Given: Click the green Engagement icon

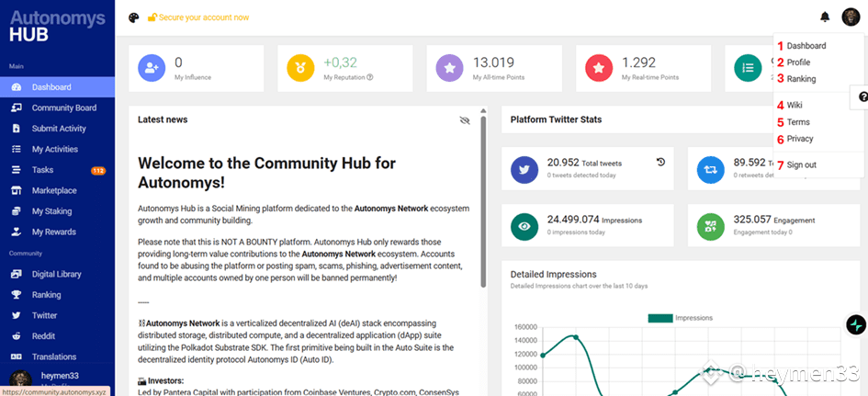Looking at the screenshot, I should (x=710, y=227).
